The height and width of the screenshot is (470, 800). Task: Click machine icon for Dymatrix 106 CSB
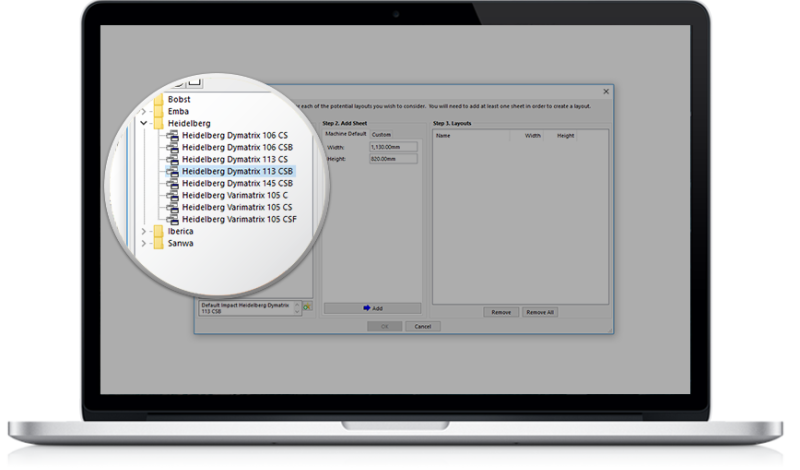[173, 147]
